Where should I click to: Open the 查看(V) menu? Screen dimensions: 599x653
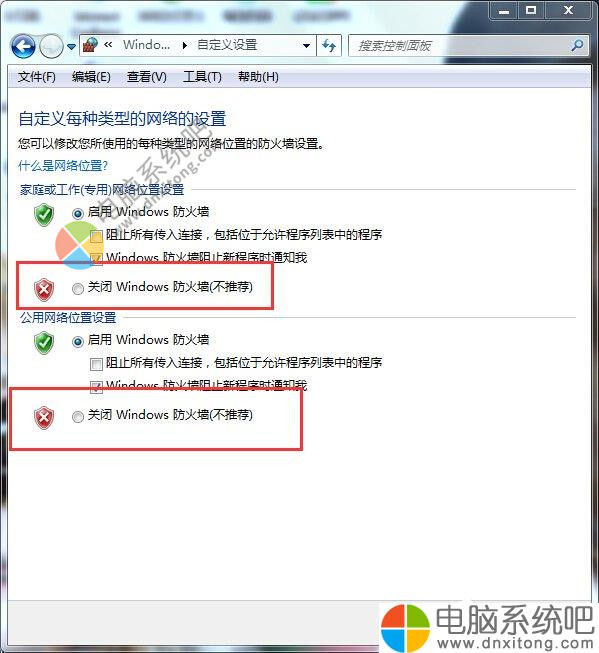[147, 77]
